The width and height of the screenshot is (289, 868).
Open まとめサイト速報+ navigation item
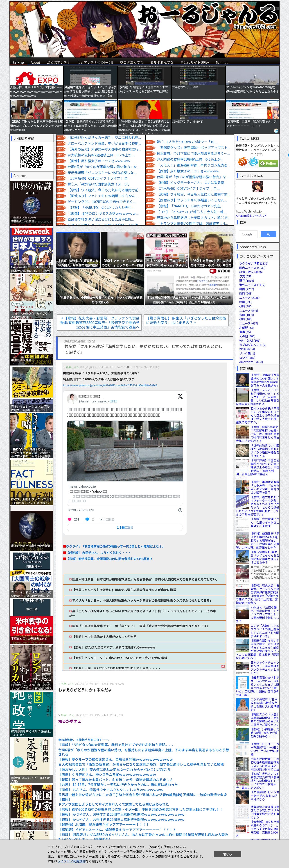point(194,62)
